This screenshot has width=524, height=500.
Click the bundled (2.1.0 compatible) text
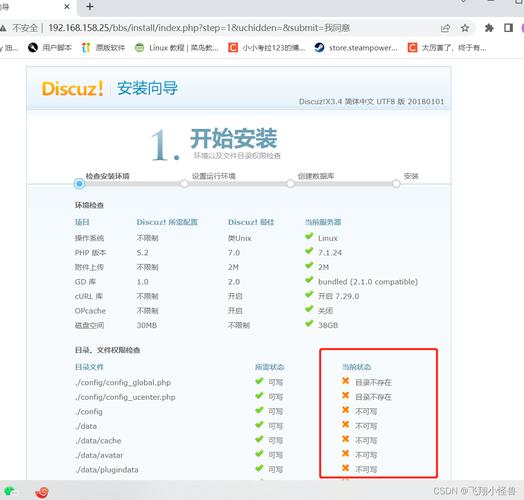[368, 282]
